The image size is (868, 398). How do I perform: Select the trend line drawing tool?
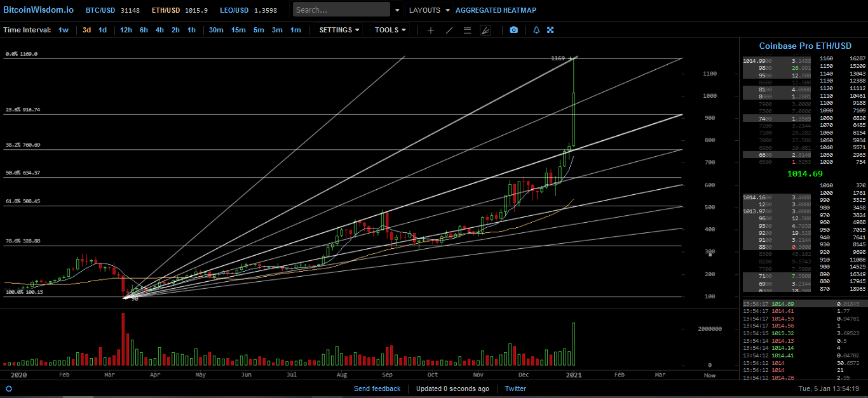click(x=449, y=30)
